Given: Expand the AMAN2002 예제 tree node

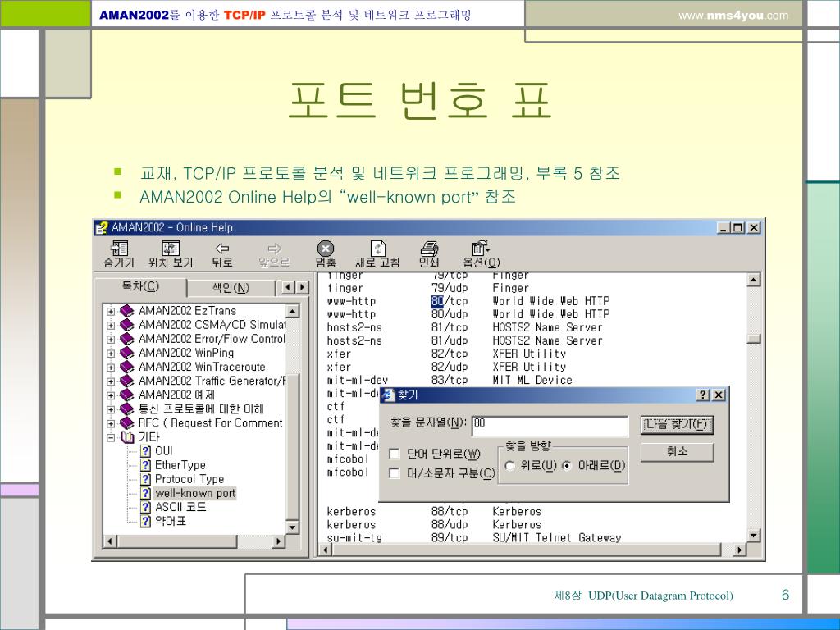Looking at the screenshot, I should tap(111, 395).
